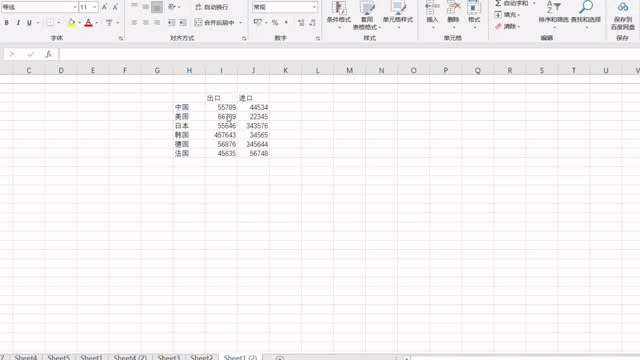
Task: Switch to the Sheet1 tab
Action: [91, 357]
